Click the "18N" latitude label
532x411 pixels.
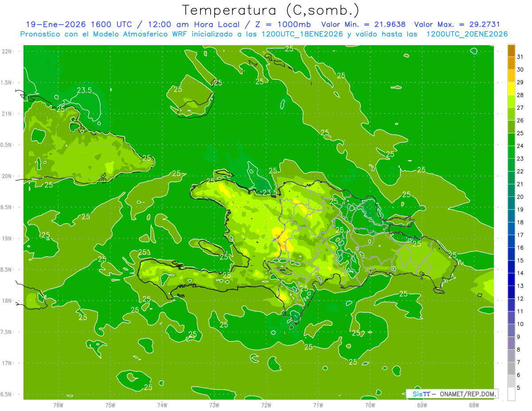(7, 301)
